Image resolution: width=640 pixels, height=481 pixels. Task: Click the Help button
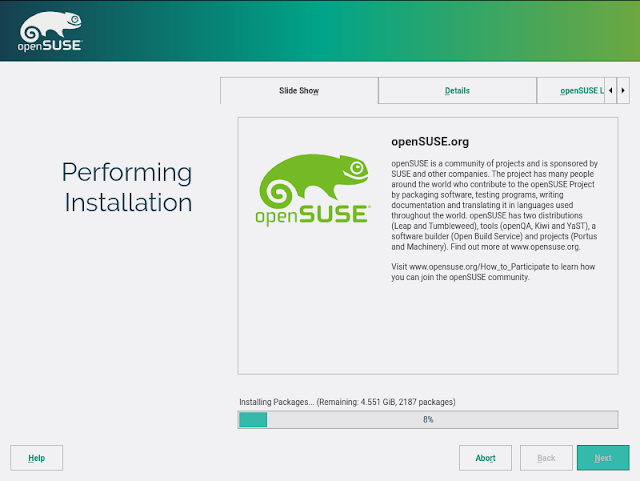point(37,458)
